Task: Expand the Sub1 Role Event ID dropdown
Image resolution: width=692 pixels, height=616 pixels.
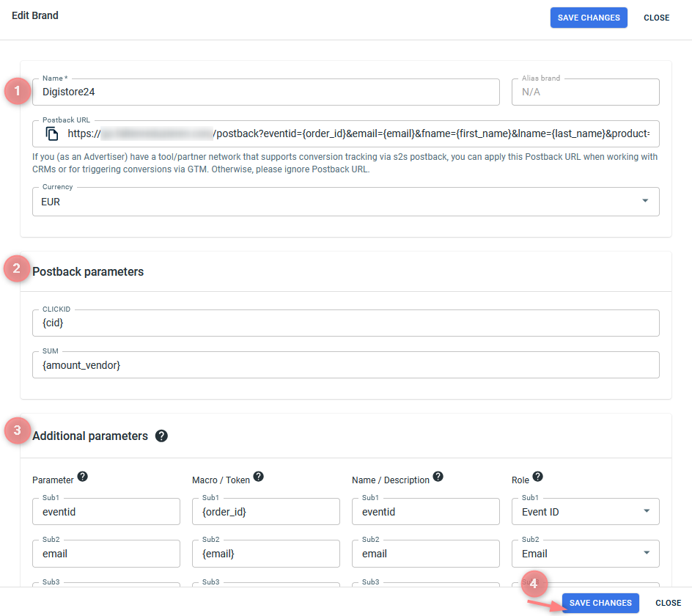Action: click(646, 512)
